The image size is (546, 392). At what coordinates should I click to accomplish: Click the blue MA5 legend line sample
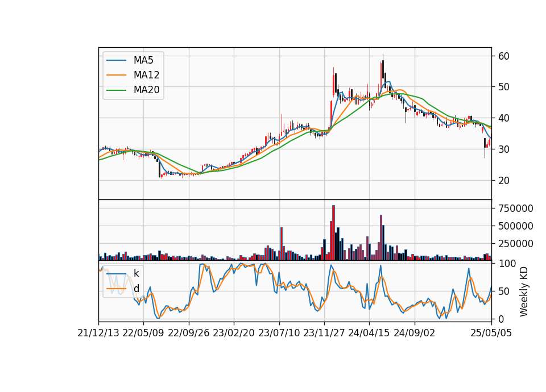pyautogui.click(x=116, y=60)
